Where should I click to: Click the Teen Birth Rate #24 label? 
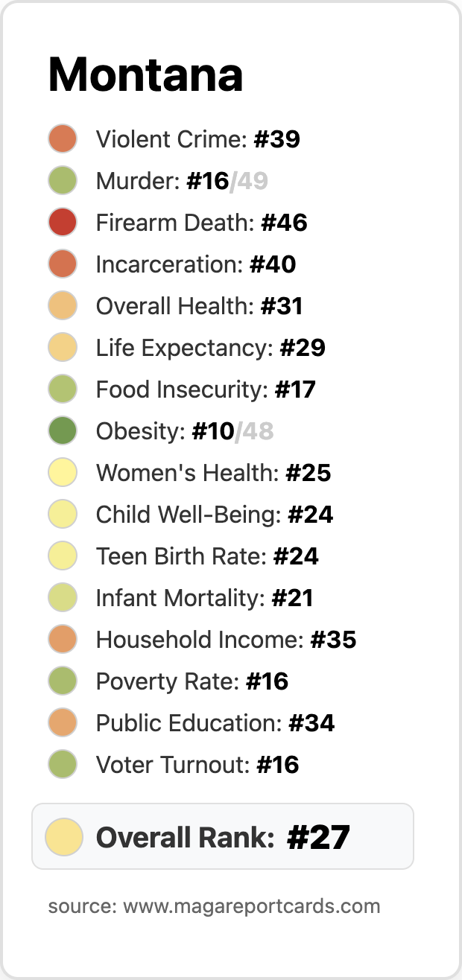click(207, 556)
